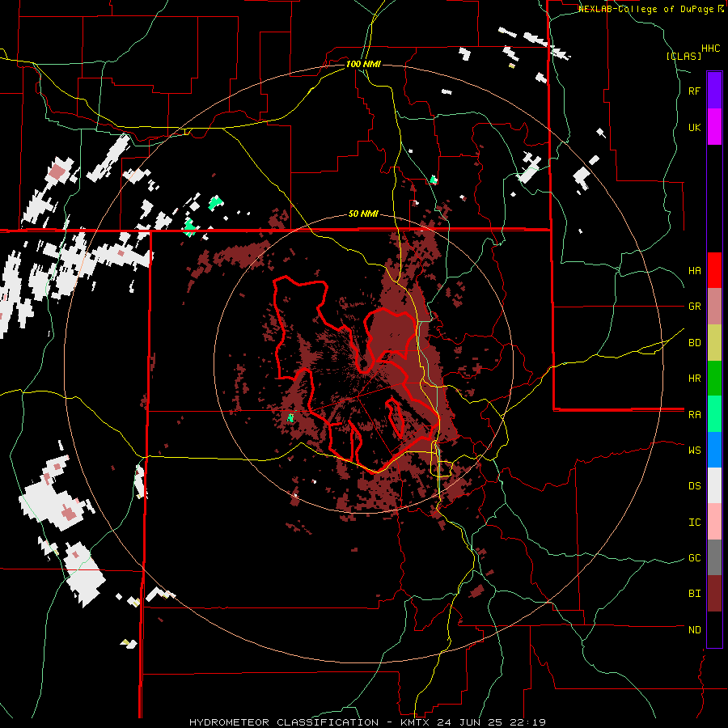Click the HA legend label
The height and width of the screenshot is (728, 728).
coord(694,271)
